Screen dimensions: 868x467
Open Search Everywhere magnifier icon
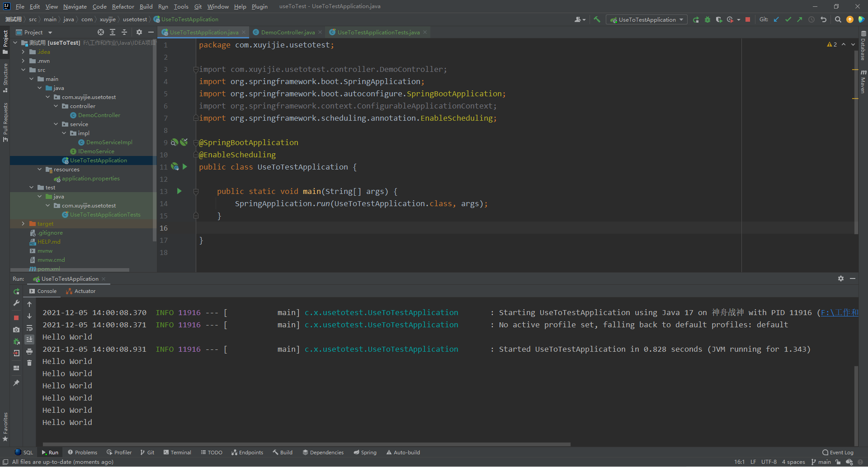[838, 19]
